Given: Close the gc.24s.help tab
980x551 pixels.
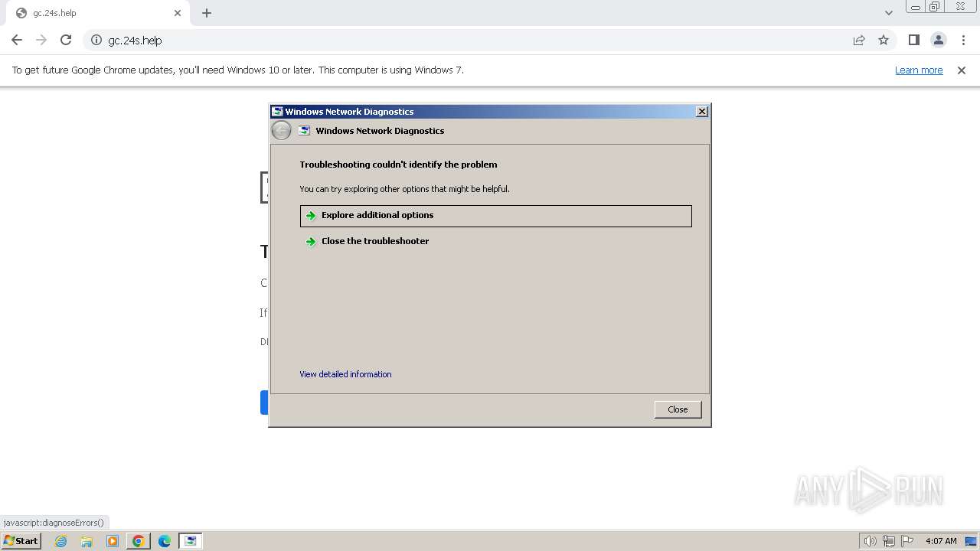Looking at the screenshot, I should click(178, 13).
